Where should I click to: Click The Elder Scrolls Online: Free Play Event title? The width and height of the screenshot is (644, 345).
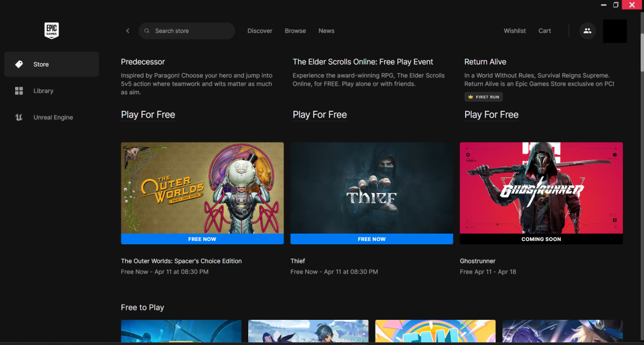(363, 62)
